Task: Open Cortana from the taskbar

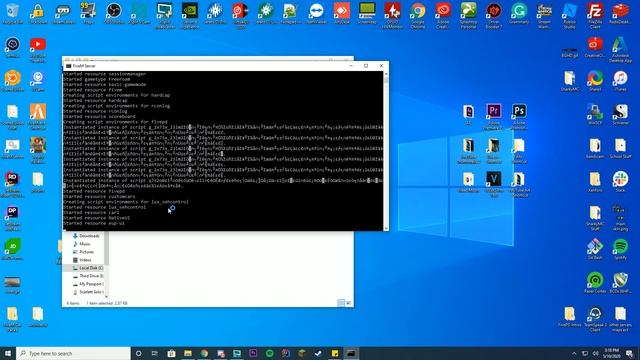Action: (x=138, y=353)
